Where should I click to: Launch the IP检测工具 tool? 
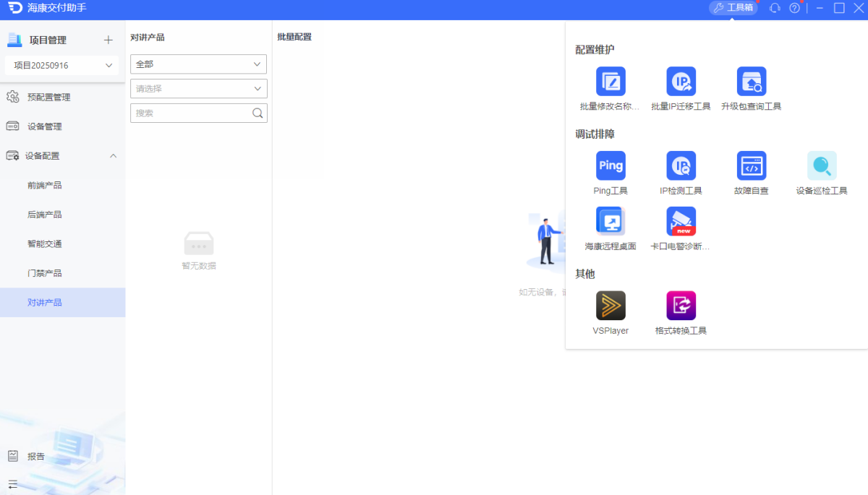(x=681, y=166)
